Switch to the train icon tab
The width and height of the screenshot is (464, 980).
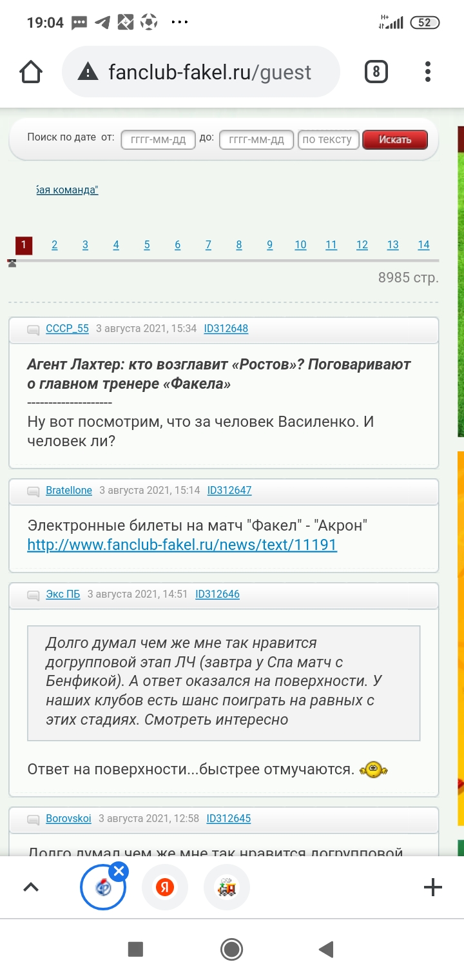coord(227,888)
